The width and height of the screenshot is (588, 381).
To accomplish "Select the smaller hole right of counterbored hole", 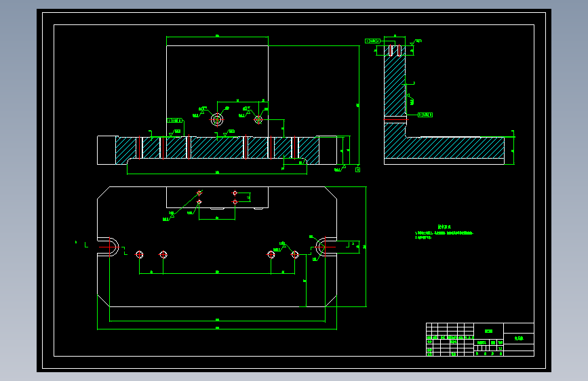I will [258, 119].
